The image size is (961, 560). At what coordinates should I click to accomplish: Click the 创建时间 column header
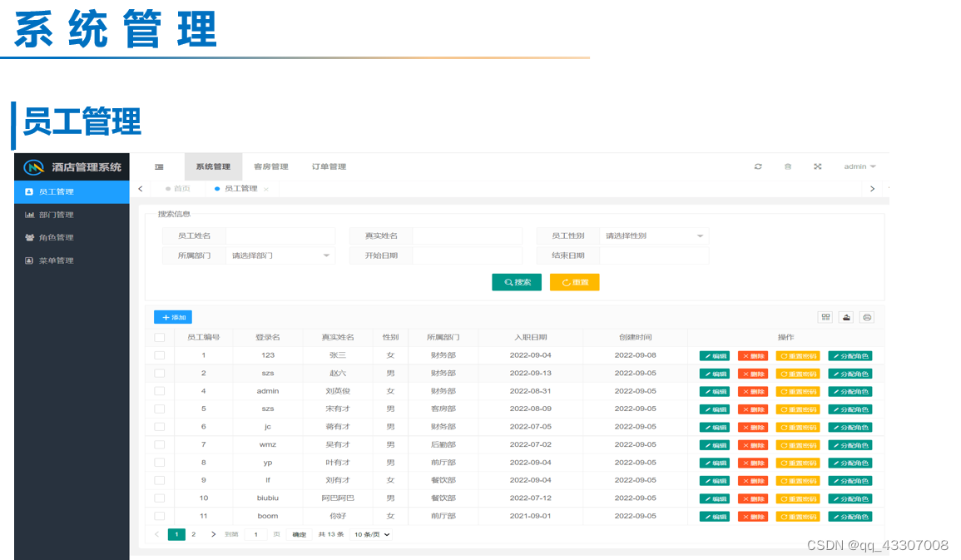click(636, 338)
